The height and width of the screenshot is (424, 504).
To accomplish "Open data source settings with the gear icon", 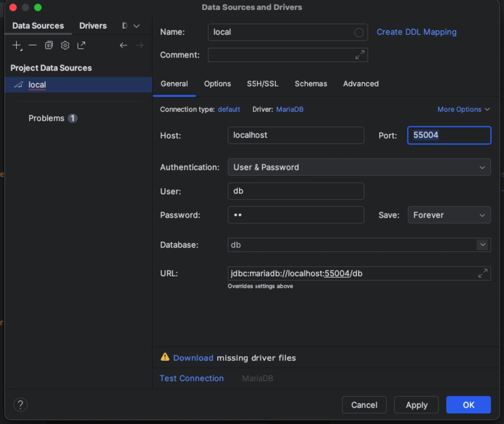I will click(65, 45).
